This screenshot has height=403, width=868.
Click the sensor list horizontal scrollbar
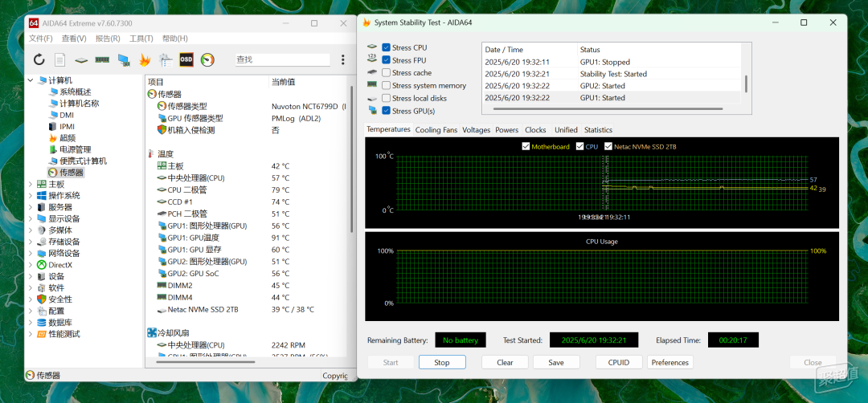(x=206, y=362)
